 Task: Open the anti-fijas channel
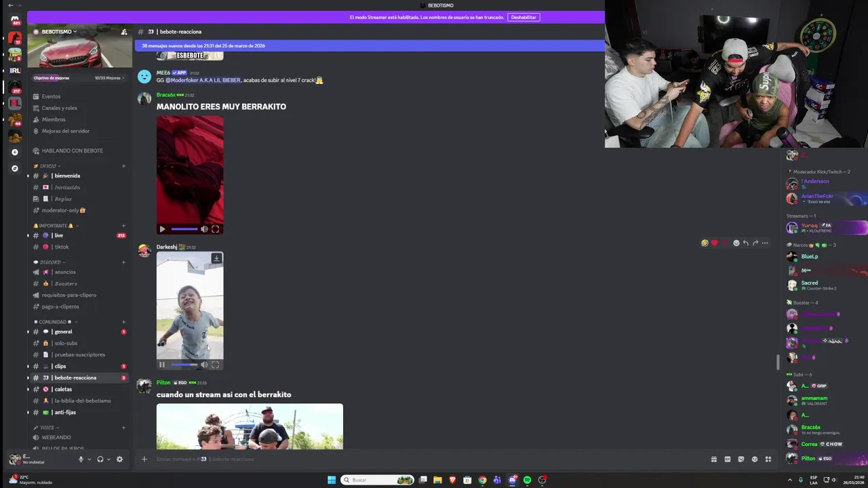[79, 412]
